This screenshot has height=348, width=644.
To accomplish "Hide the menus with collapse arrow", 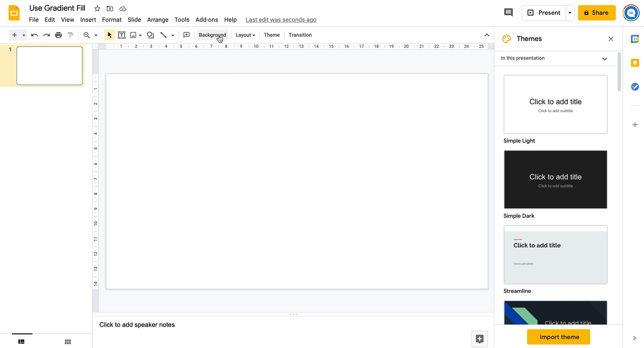I will pyautogui.click(x=487, y=35).
